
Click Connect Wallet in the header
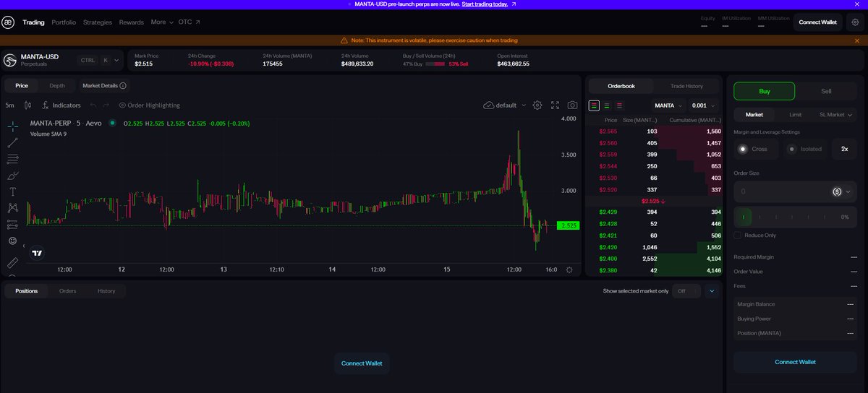point(817,22)
